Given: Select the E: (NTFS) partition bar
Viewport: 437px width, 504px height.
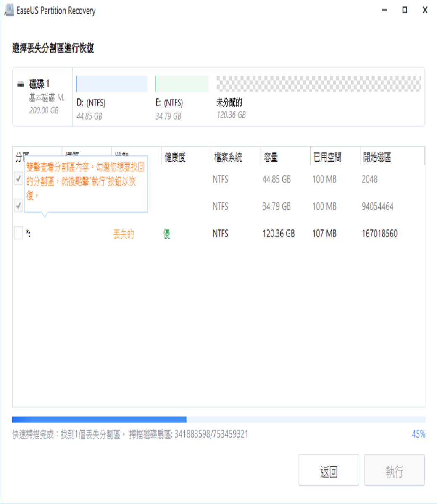Looking at the screenshot, I should pyautogui.click(x=182, y=84).
